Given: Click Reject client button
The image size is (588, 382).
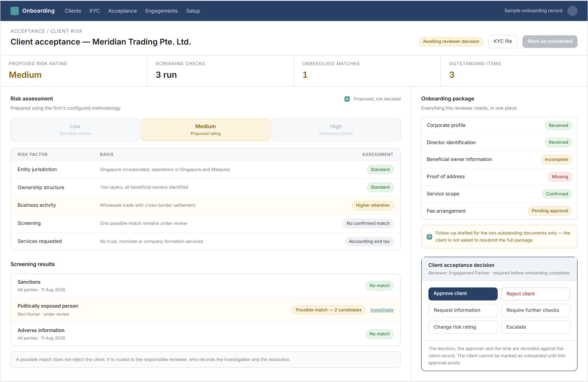Looking at the screenshot, I should point(535,294).
